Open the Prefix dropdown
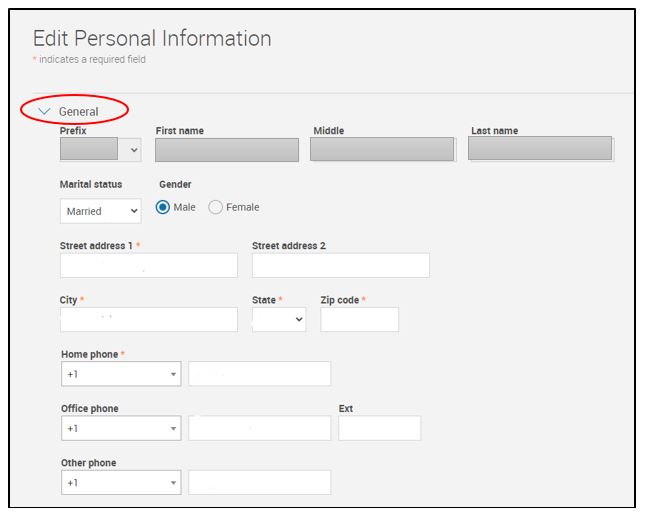 101,150
